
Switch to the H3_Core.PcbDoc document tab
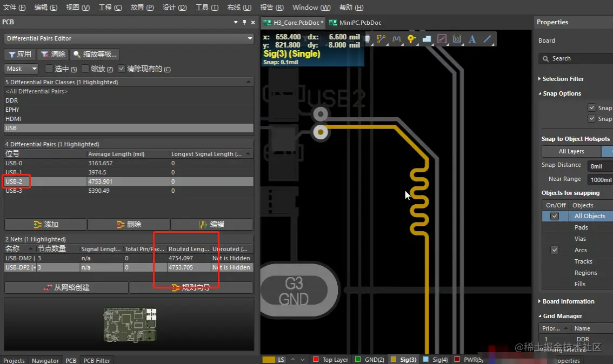(x=294, y=23)
